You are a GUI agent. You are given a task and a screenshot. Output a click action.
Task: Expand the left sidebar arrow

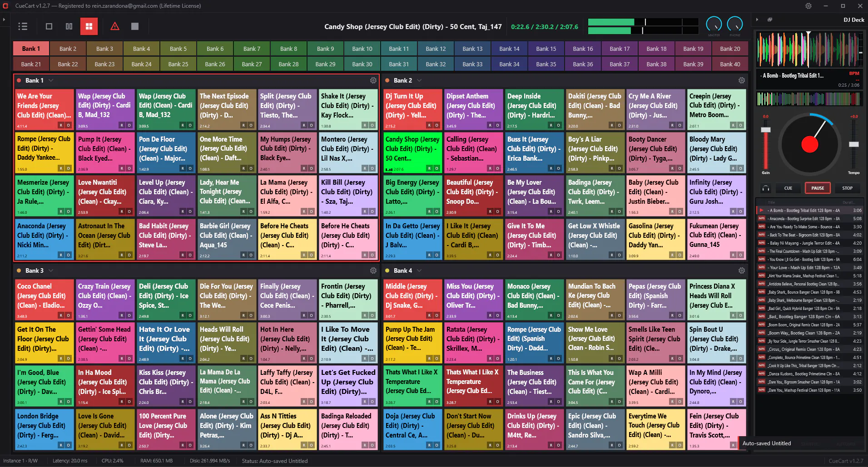coord(4,20)
